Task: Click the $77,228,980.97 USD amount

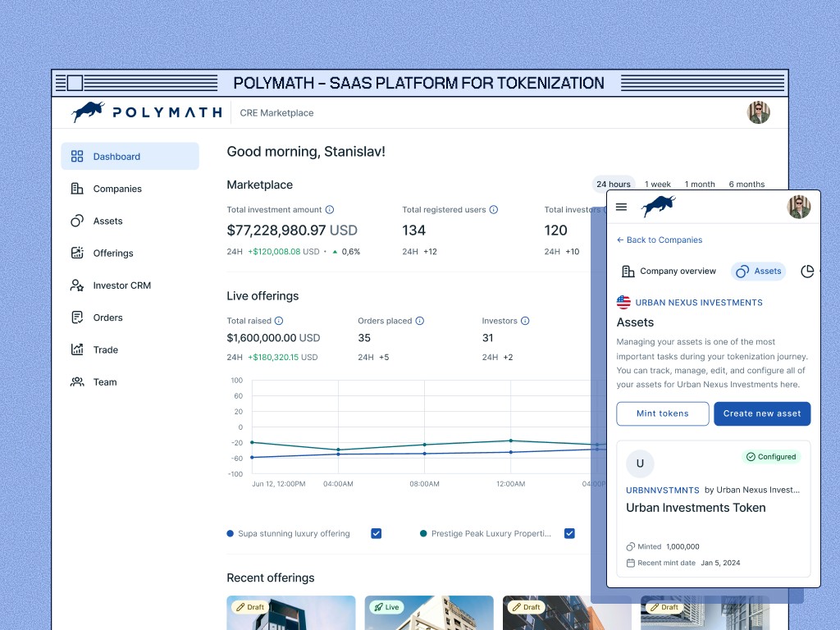Action: click(292, 231)
